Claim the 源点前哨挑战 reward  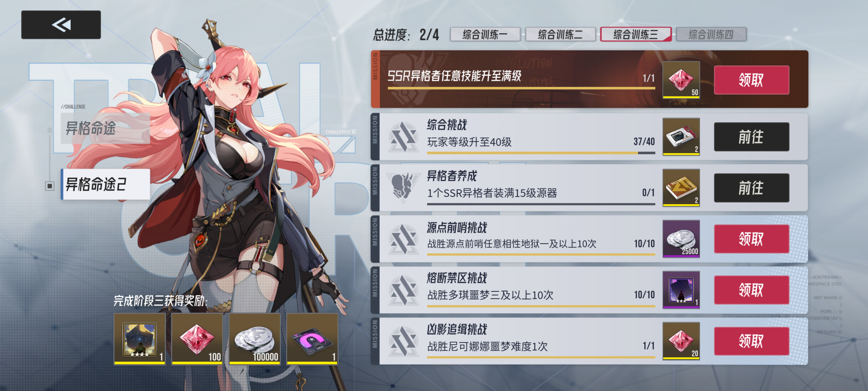pyautogui.click(x=751, y=239)
